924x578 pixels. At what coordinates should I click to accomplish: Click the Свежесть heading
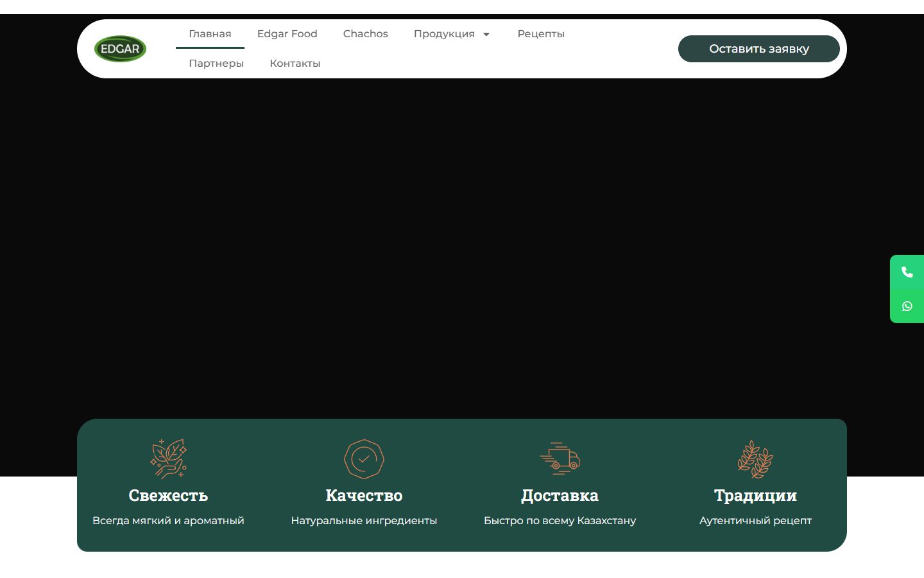click(168, 496)
